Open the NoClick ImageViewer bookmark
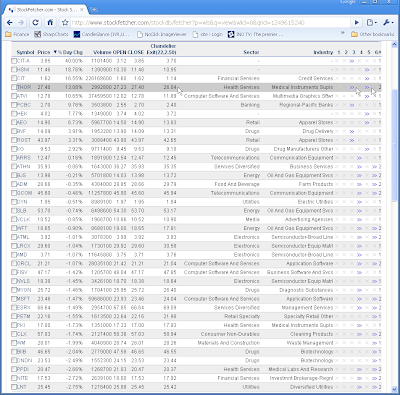 pos(162,34)
